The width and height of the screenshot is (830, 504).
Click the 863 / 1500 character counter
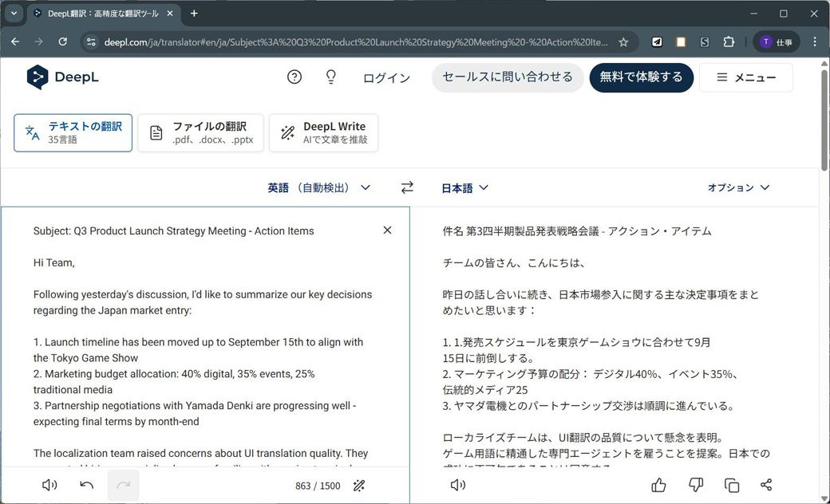pyautogui.click(x=318, y=486)
